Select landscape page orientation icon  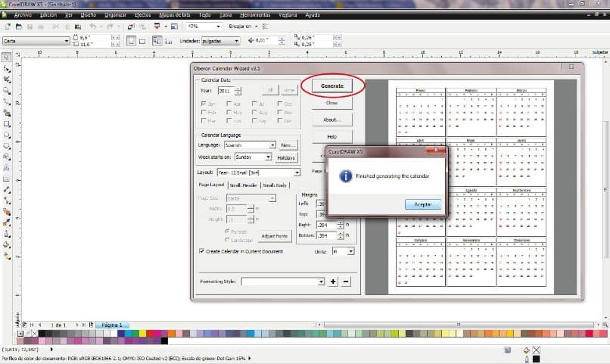click(142, 41)
